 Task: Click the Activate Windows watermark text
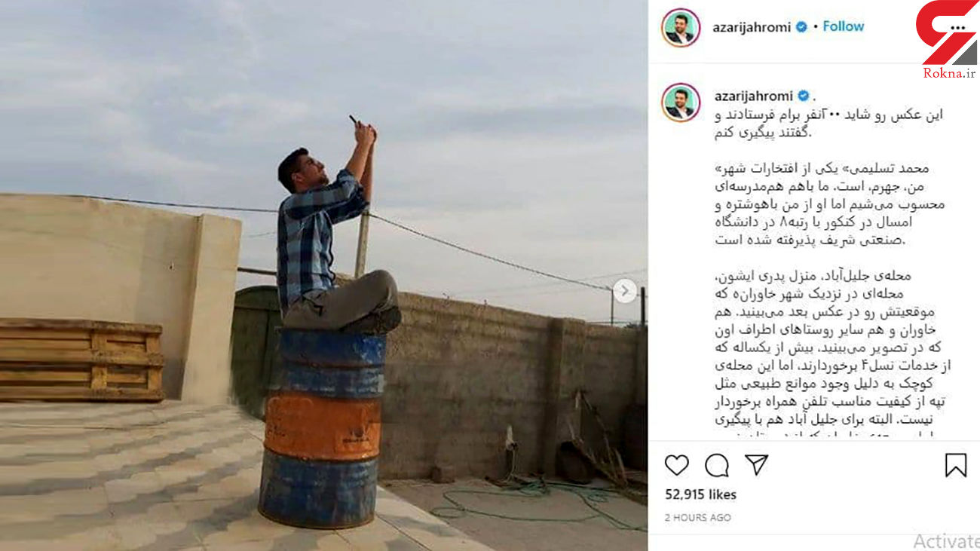coord(946,540)
